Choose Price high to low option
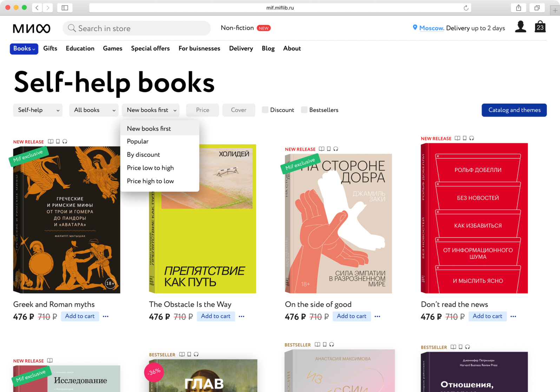This screenshot has height=392, width=560. pyautogui.click(x=160, y=181)
